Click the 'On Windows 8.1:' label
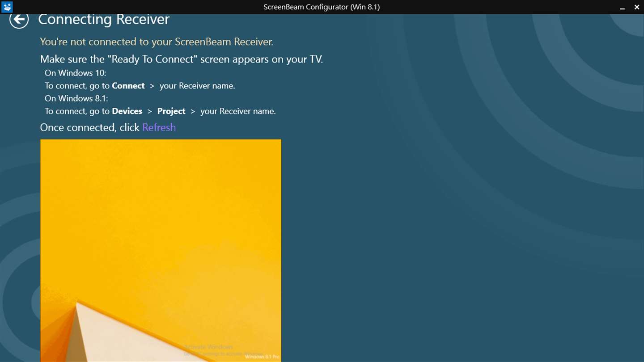The height and width of the screenshot is (362, 644). (x=76, y=98)
